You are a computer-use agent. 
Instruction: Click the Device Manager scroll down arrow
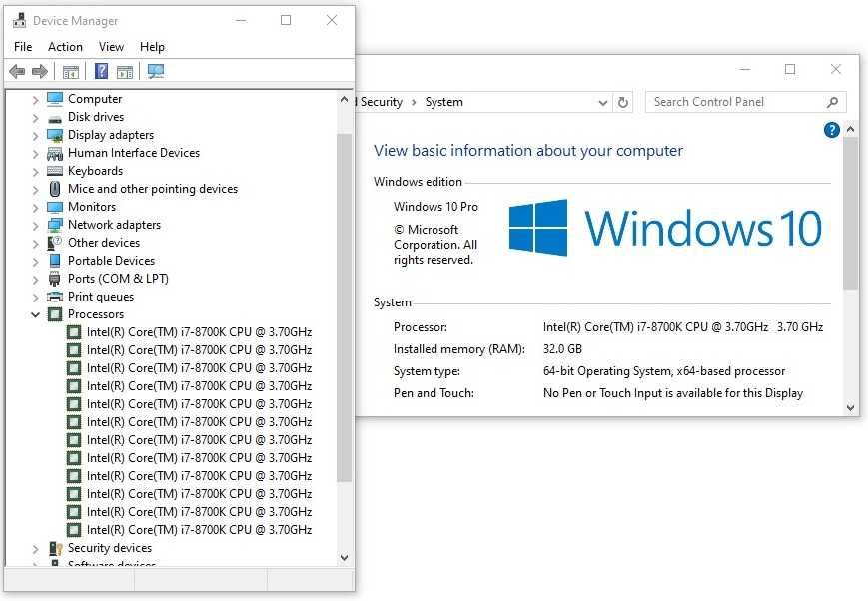pos(344,558)
